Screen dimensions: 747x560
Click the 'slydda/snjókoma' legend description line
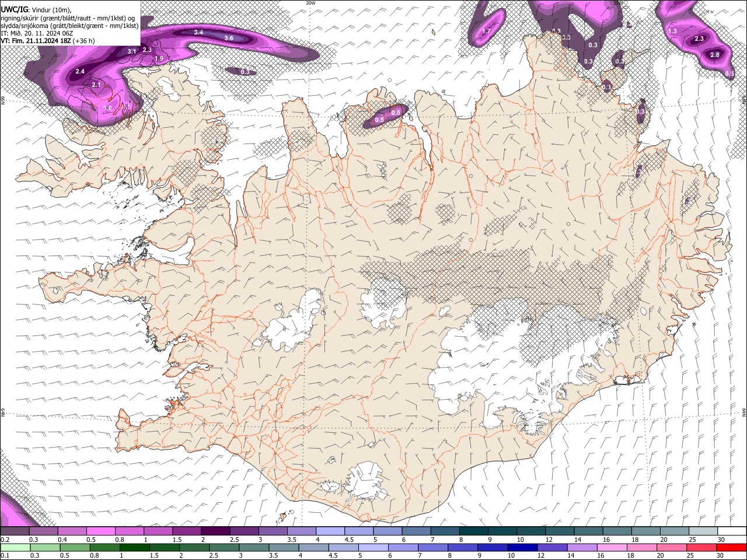point(69,26)
